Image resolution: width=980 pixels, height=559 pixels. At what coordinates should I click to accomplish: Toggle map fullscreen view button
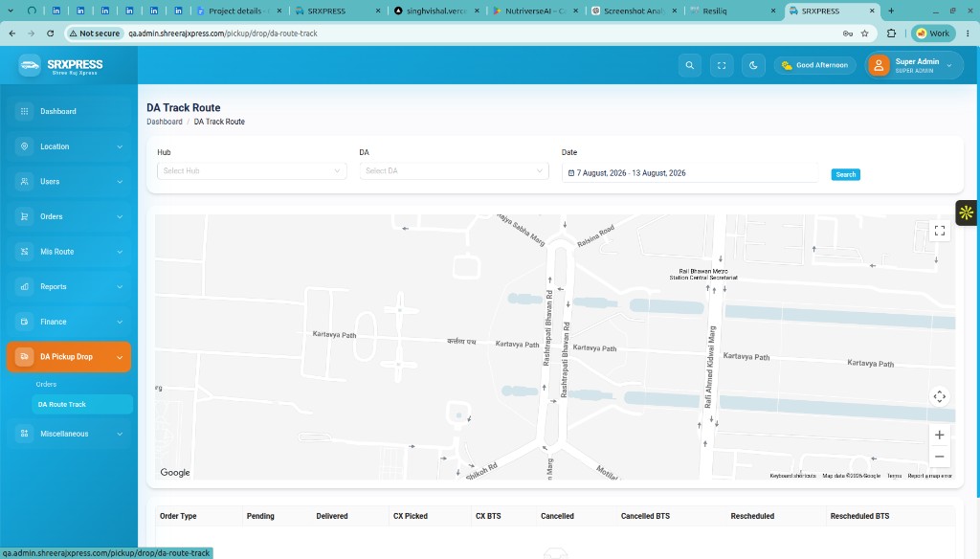tap(940, 231)
